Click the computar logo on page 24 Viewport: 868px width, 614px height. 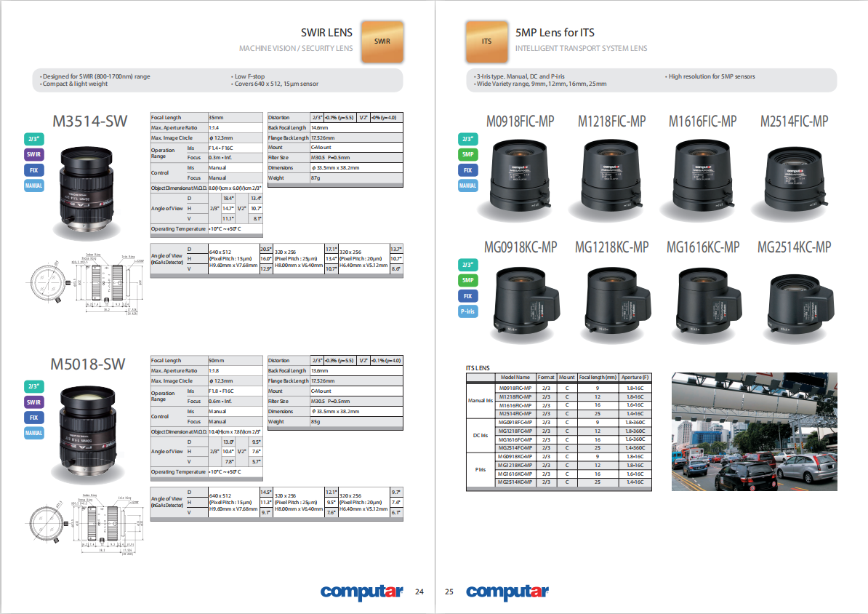(x=362, y=592)
